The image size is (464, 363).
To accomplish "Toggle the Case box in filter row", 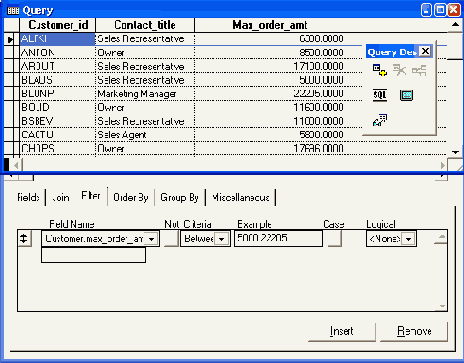I will 335,239.
